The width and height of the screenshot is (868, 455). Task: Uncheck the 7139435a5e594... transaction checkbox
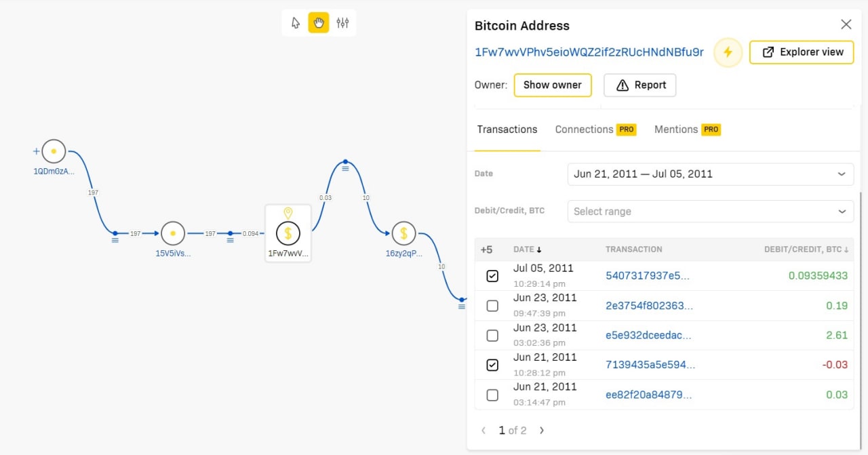[x=492, y=365]
